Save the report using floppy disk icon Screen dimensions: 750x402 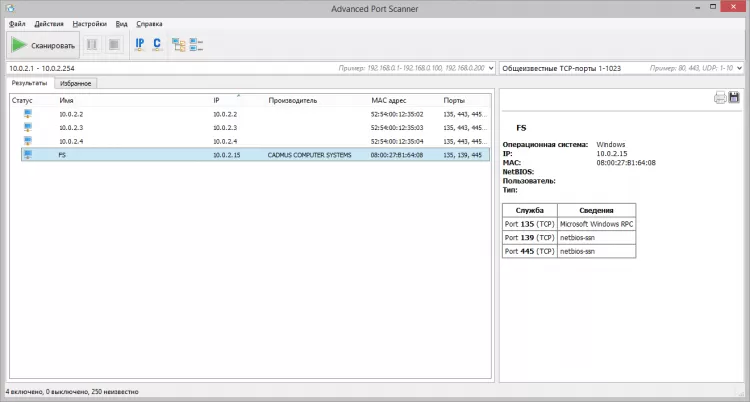pos(734,97)
